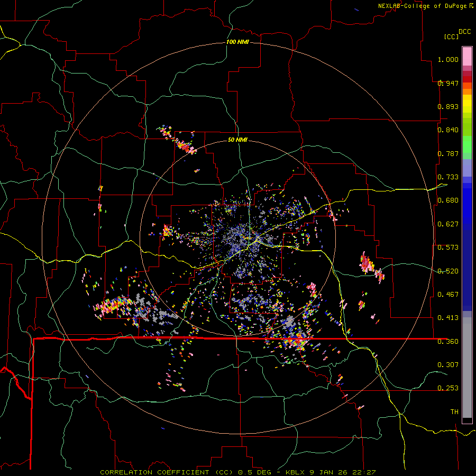Image resolution: width=476 pixels, height=476 pixels.
Task: Select the 0.573 value on color scale
Action: coord(448,248)
